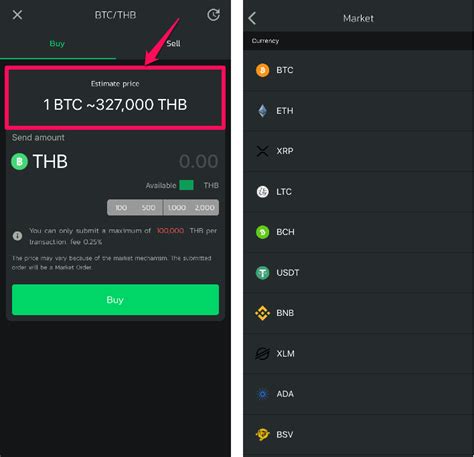Viewport: 474px width, 457px height.
Task: Click the green Buy button
Action: pos(115,300)
